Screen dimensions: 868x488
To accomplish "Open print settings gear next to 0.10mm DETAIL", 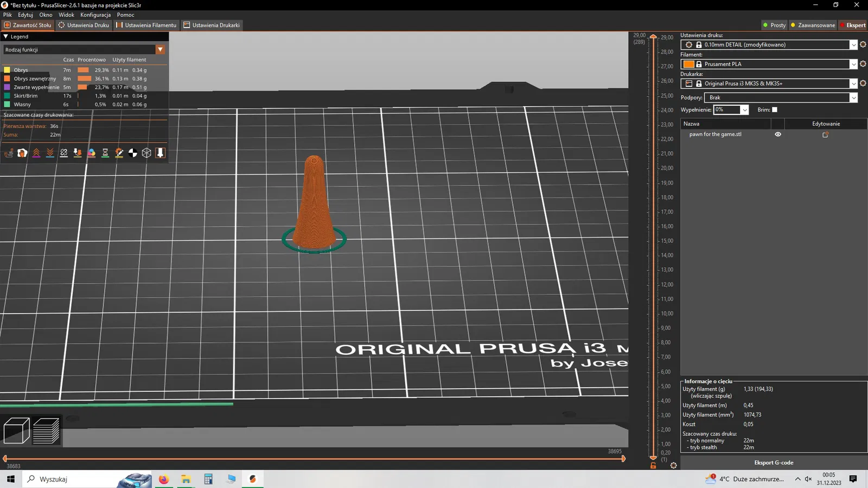I will [863, 44].
